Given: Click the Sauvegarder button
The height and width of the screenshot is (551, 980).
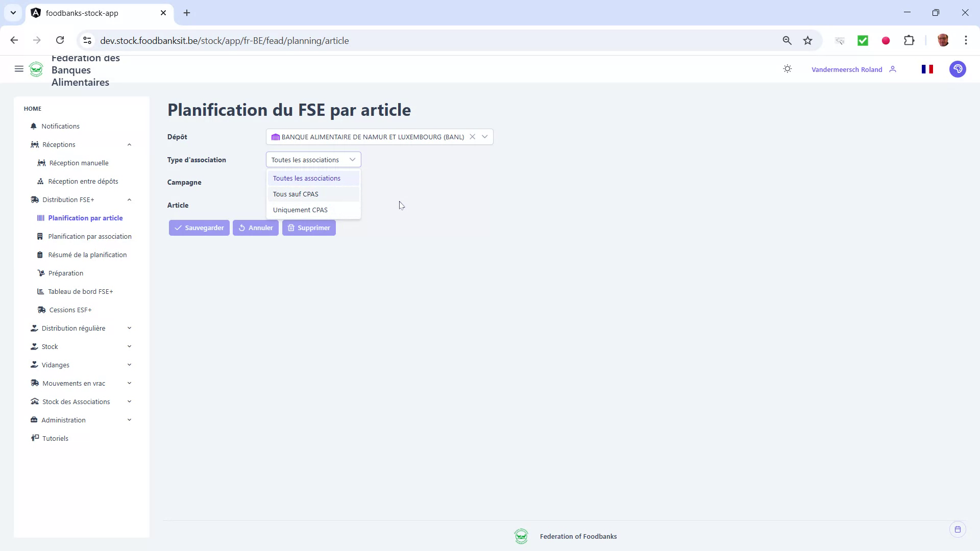Looking at the screenshot, I should [199, 228].
